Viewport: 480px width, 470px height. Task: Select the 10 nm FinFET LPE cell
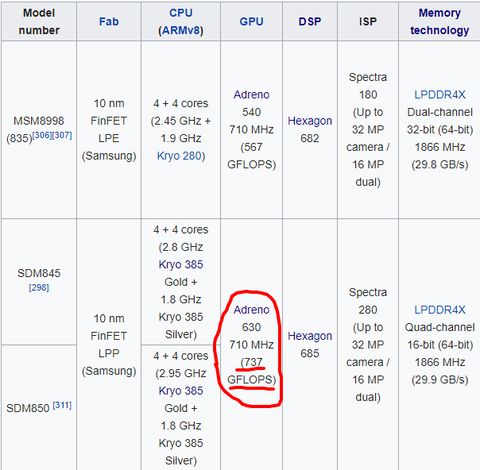coord(109,129)
